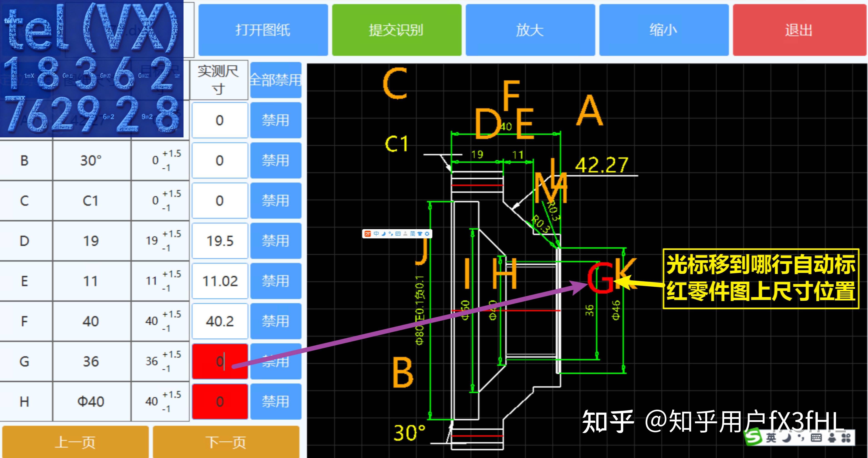Click the 0 +1.5/-1 tolerance cell in row B
Image resolution: width=868 pixels, height=458 pixels.
160,160
